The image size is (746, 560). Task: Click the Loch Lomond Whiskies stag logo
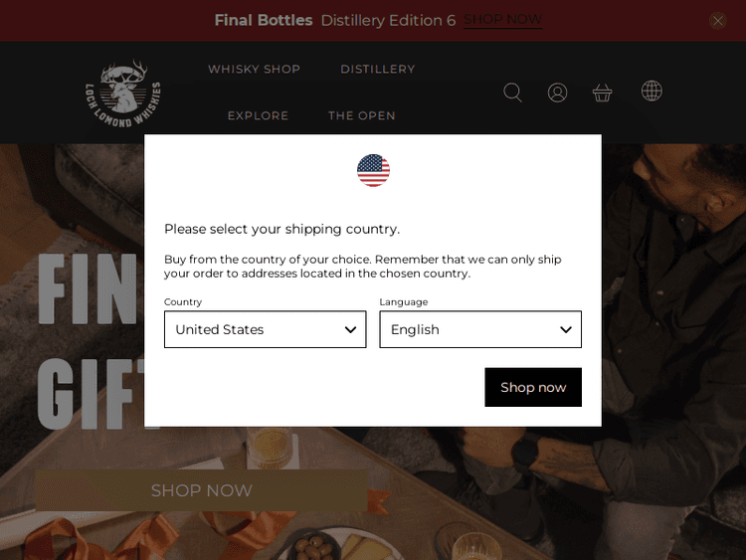(x=122, y=93)
